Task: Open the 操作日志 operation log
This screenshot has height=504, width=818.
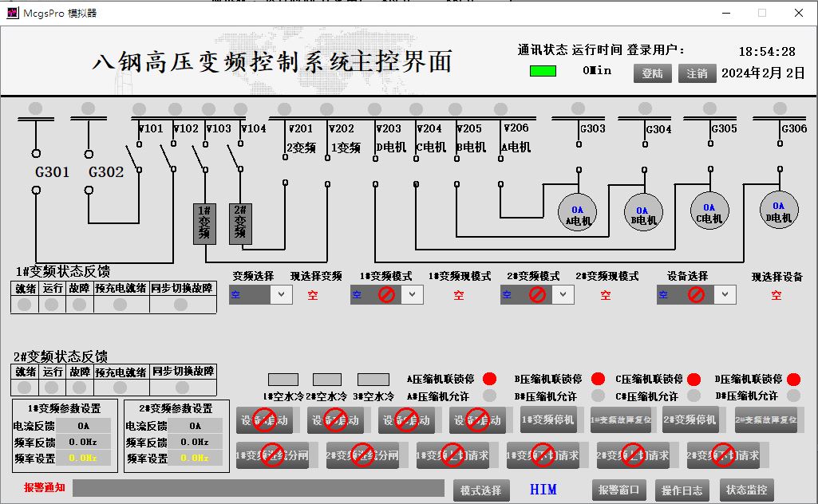Action: 682,490
